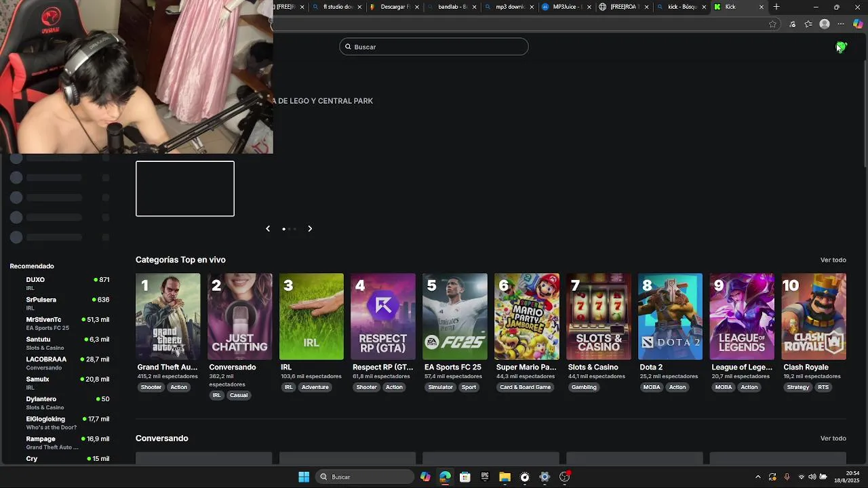Switch to the mp3 download tab

tap(509, 7)
